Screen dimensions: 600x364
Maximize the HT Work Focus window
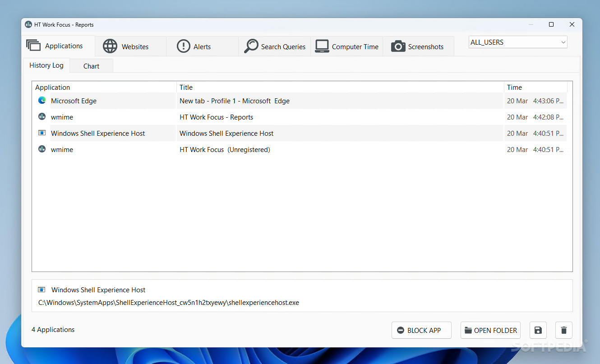coord(551,24)
